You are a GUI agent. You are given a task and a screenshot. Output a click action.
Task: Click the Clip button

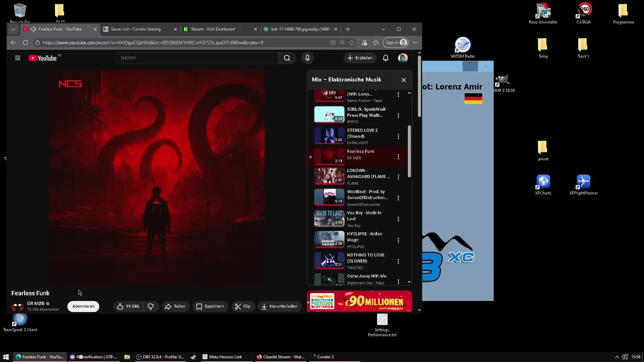click(243, 306)
